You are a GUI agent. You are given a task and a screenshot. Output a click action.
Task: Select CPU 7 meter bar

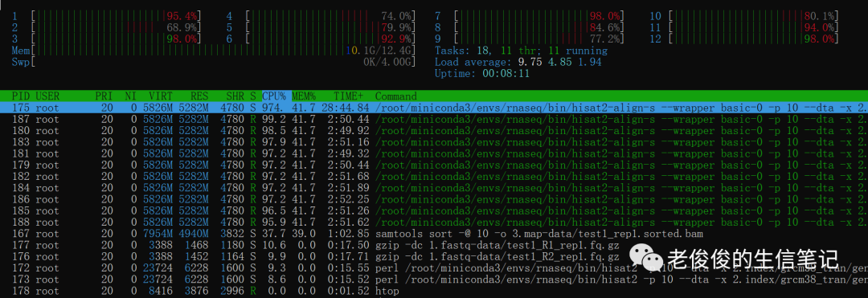[x=529, y=16]
